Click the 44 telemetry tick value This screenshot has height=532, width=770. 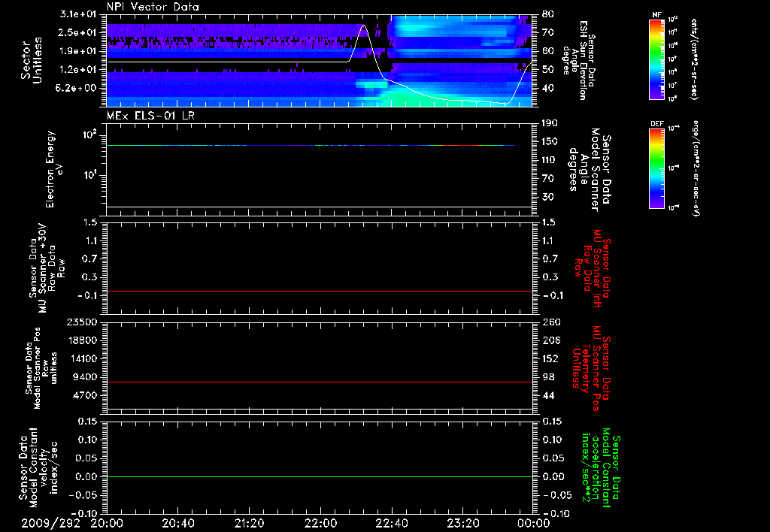(548, 395)
